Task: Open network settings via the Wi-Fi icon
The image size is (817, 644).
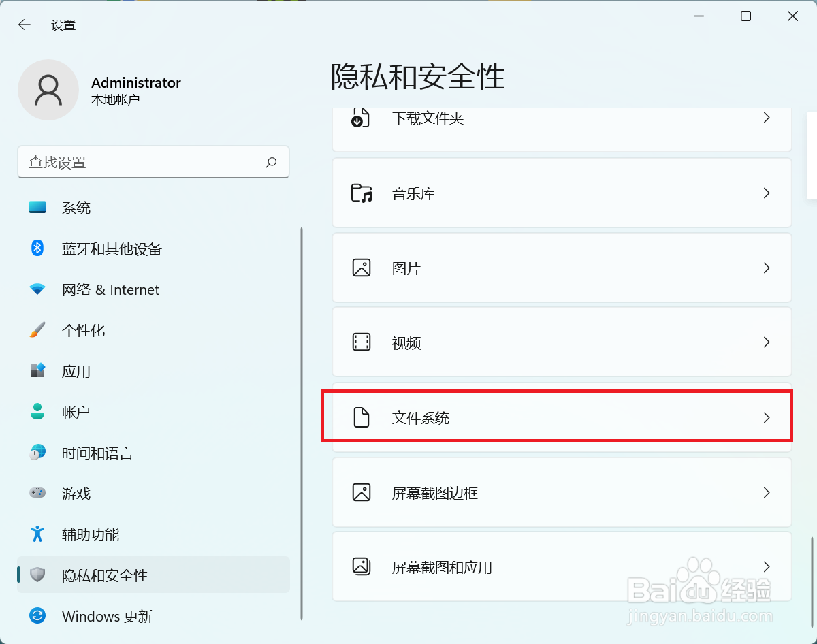Action: [x=37, y=289]
